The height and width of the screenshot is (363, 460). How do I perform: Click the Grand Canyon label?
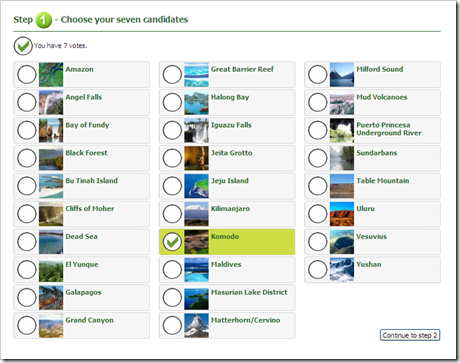point(89,320)
